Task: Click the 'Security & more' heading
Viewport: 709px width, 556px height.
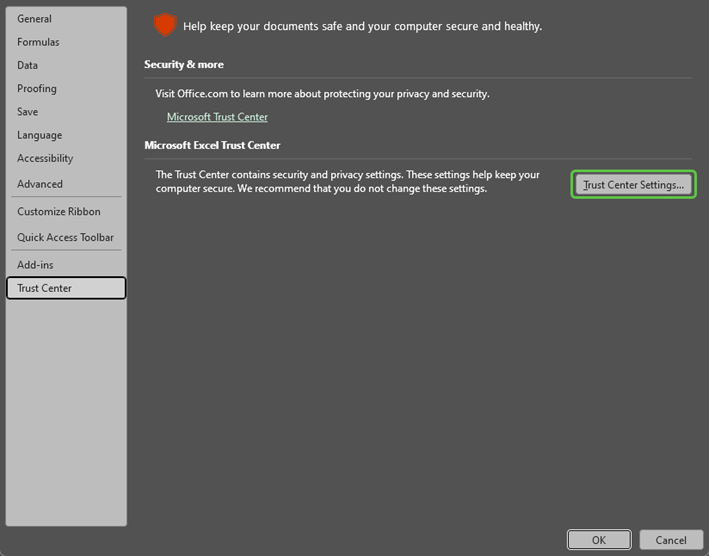Action: point(184,64)
